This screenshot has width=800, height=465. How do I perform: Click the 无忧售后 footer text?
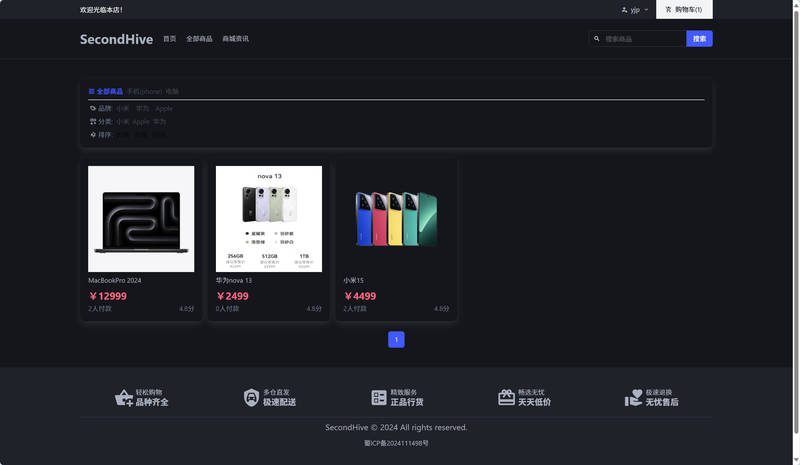[x=662, y=402]
